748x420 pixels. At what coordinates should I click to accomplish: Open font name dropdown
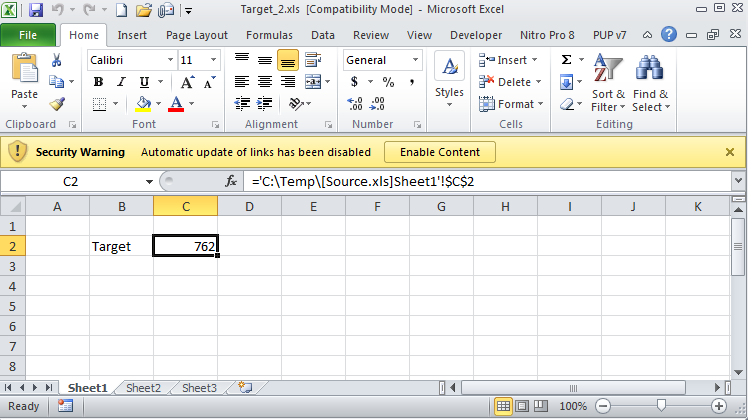(170, 60)
